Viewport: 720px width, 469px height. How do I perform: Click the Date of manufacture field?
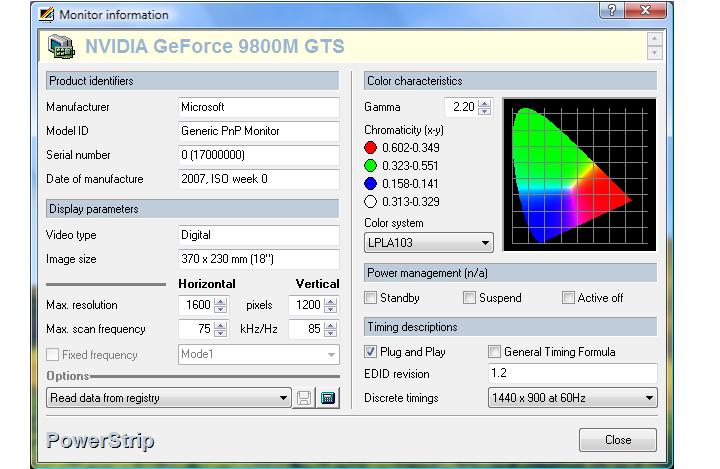click(259, 179)
